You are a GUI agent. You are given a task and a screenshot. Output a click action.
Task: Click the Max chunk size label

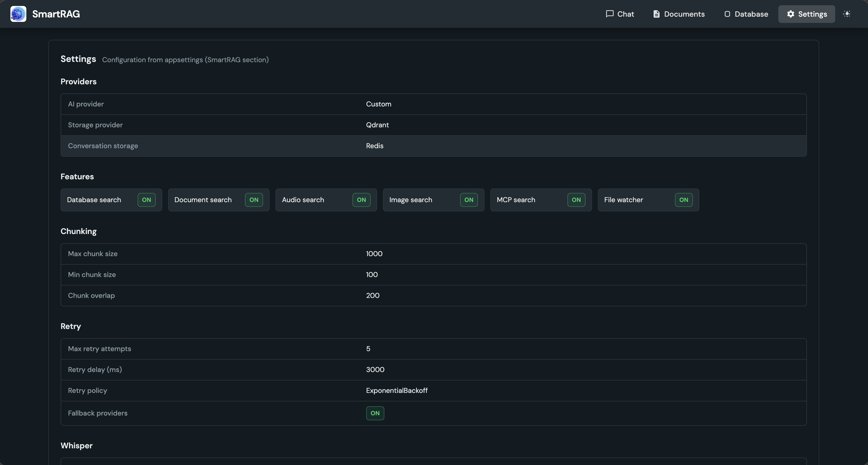pos(93,254)
